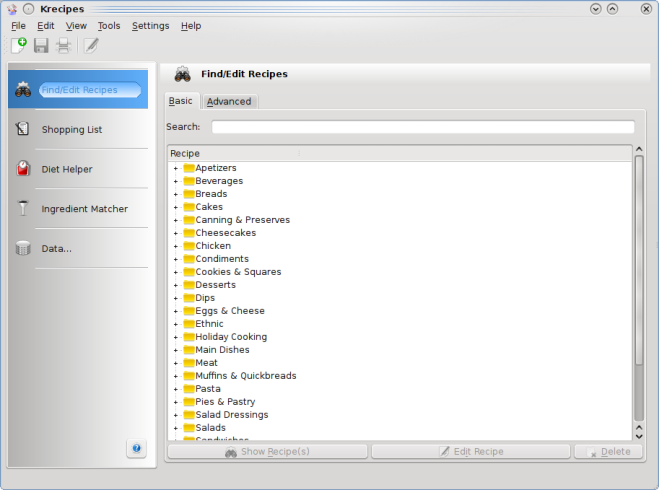This screenshot has width=659, height=490.
Task: Switch to the Advanced search tab
Action: pyautogui.click(x=229, y=101)
